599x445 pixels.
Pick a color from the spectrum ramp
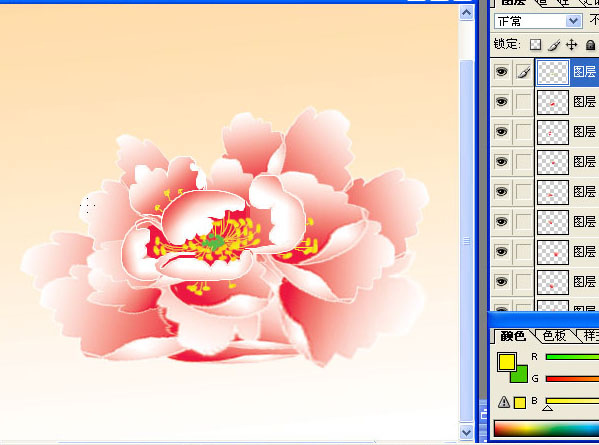[x=546, y=429]
